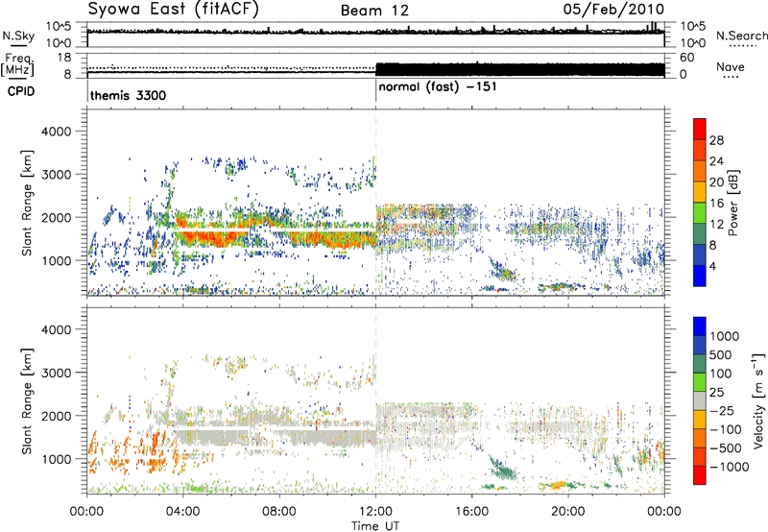Click the 'Nave' legend label
This screenshot has width=768, height=532.
731,67
